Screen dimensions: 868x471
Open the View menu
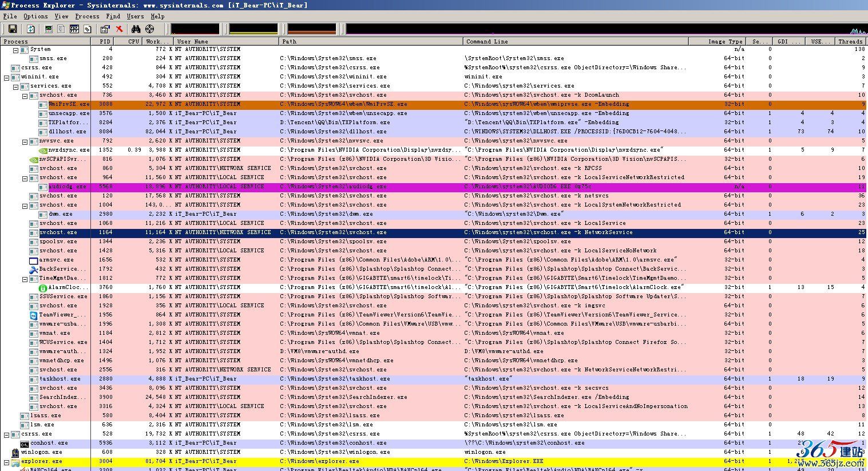[x=61, y=16]
